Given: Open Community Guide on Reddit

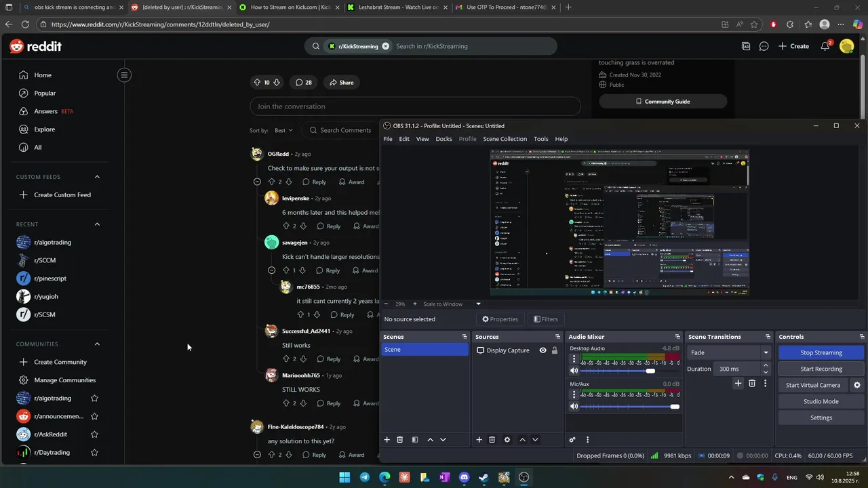Looking at the screenshot, I should click(663, 102).
